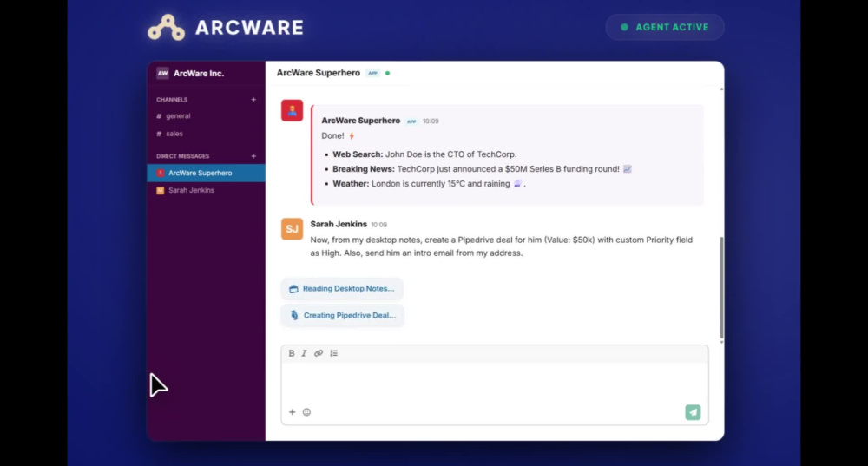Viewport: 868px width, 466px height.
Task: Send the message with green send button
Action: point(693,412)
